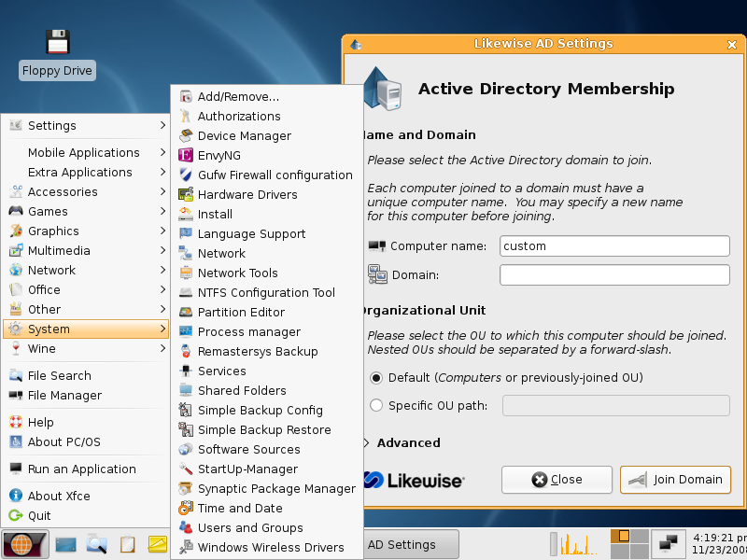
Task: Click the EnvyNG pink E icon
Action: coord(186,155)
